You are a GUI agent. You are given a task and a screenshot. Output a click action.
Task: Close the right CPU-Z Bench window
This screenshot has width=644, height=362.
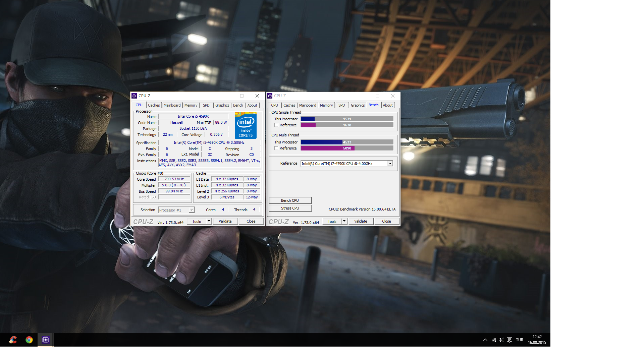(x=393, y=96)
